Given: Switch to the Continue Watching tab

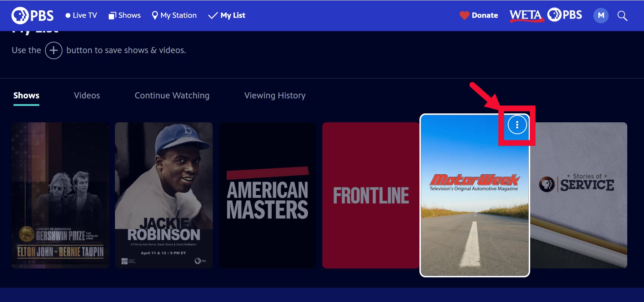Looking at the screenshot, I should [172, 96].
